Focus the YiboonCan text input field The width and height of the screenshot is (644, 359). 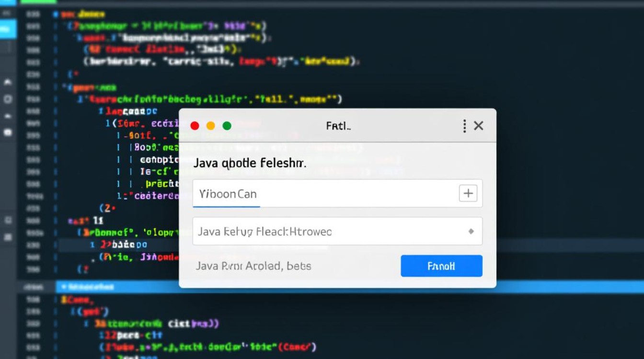pyautogui.click(x=321, y=194)
